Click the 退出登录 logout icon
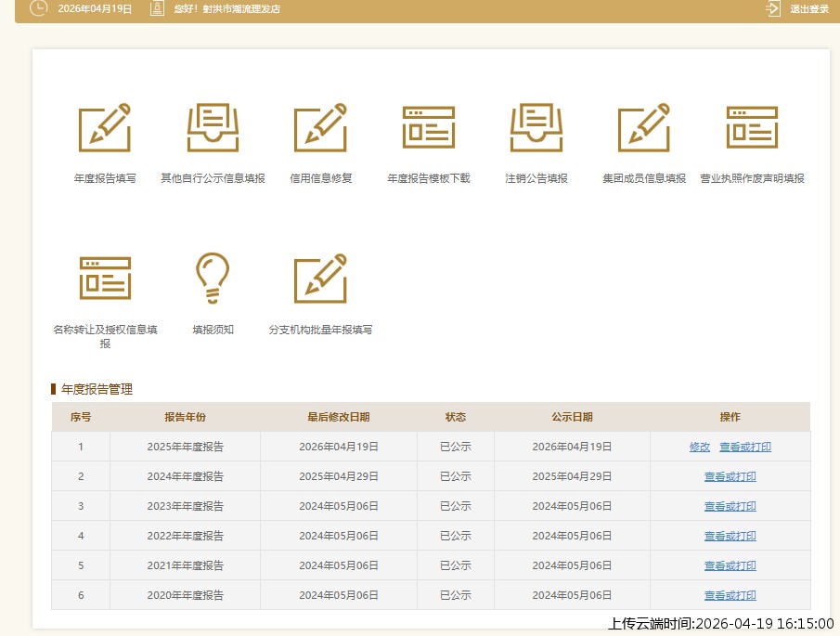 point(773,8)
